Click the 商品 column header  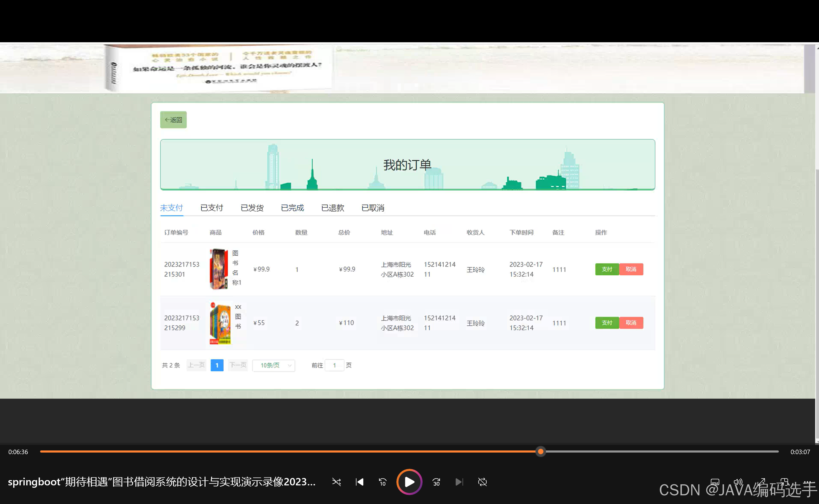(215, 232)
